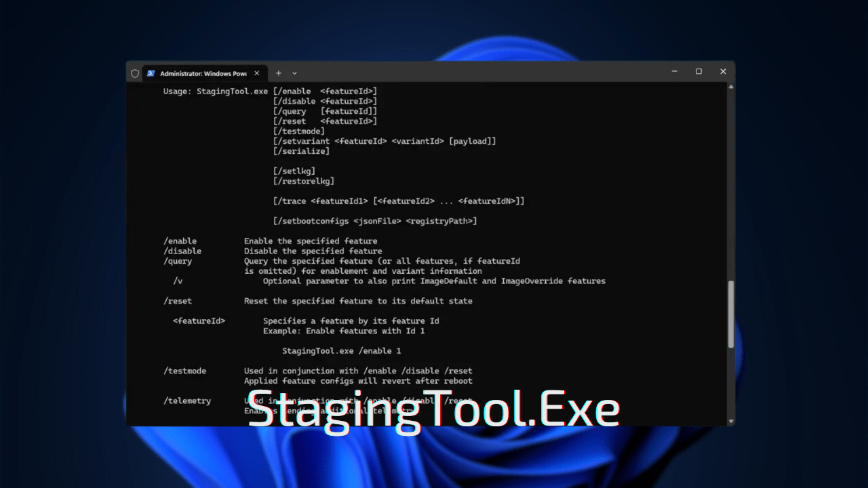Image resolution: width=868 pixels, height=488 pixels.
Task: Click "Disable the specified feature" description
Action: pyautogui.click(x=313, y=251)
